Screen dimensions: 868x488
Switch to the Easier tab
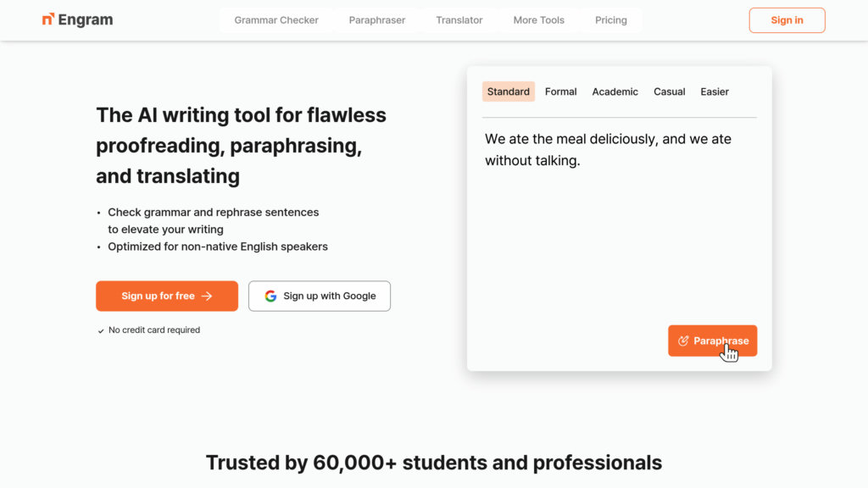(715, 91)
